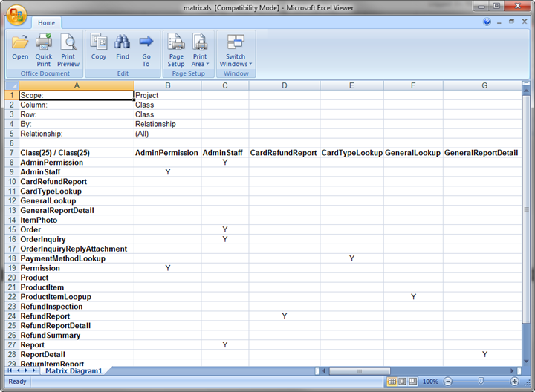The image size is (535, 392).
Task: Click the Quick Print icon
Action: click(x=44, y=50)
